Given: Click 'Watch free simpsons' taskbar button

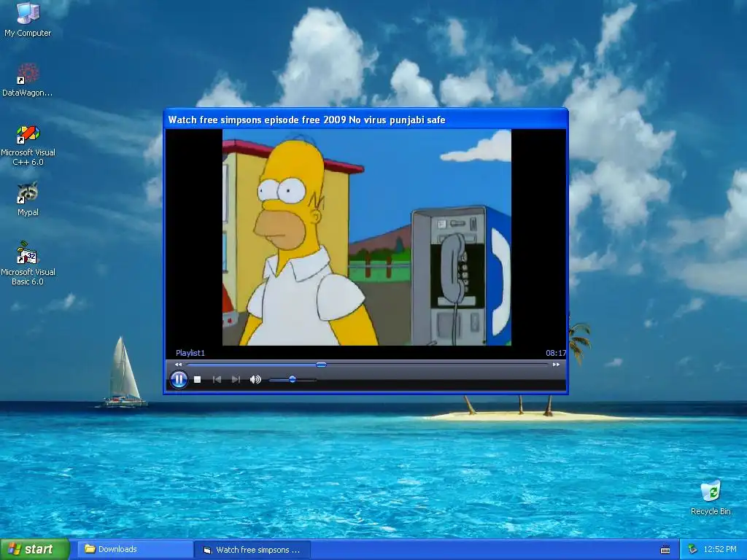Looking at the screenshot, I should pyautogui.click(x=252, y=550).
